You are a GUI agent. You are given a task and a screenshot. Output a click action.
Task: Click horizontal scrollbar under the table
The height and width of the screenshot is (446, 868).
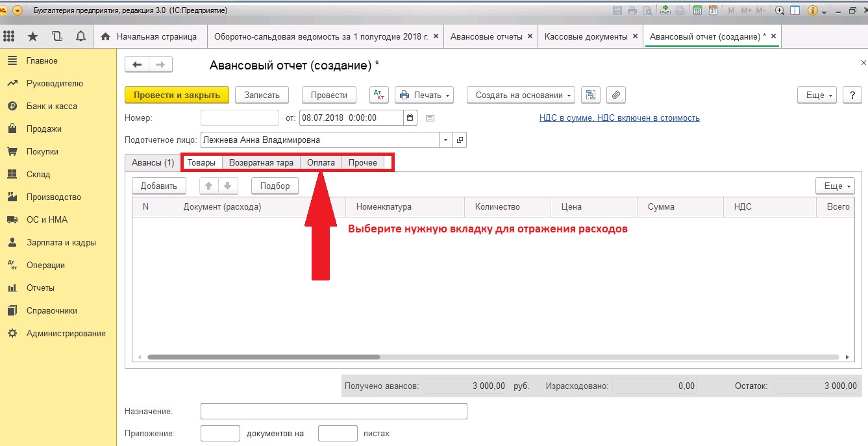tap(264, 356)
